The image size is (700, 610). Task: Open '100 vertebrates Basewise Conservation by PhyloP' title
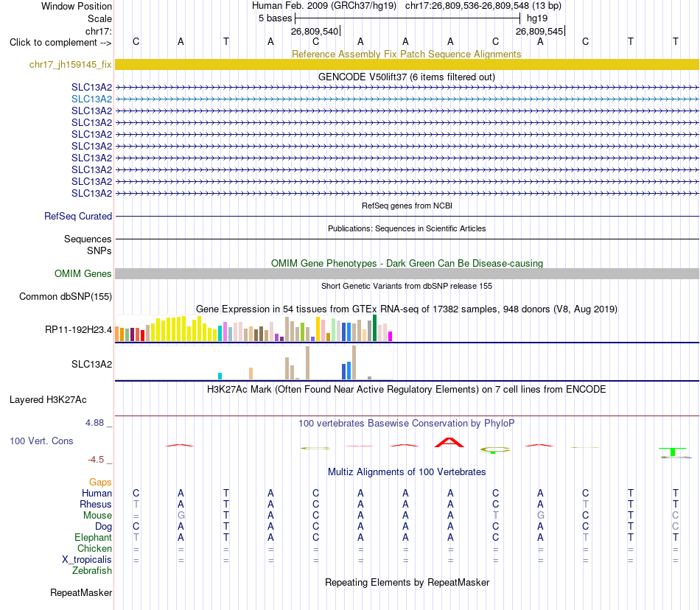pyautogui.click(x=406, y=423)
